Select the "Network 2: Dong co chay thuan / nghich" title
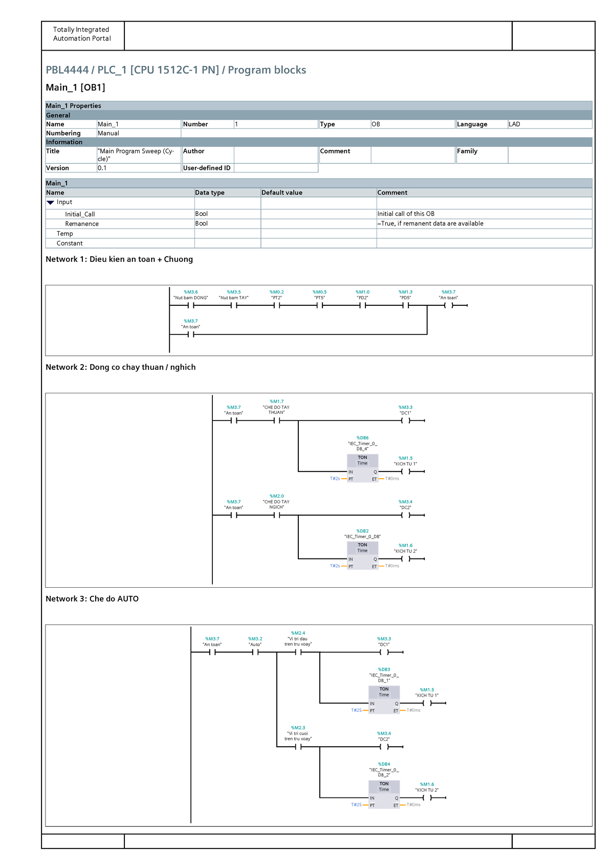Viewport: 614px width, 868px height. 121,367
